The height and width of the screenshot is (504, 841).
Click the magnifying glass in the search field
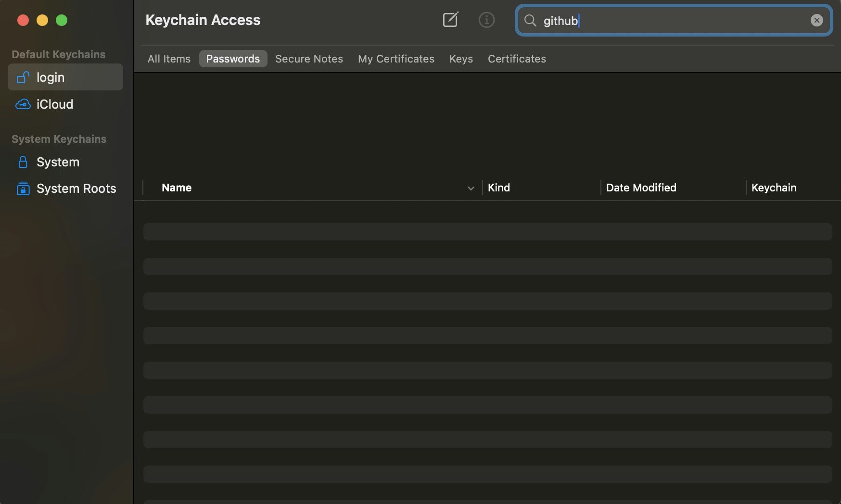[530, 21]
